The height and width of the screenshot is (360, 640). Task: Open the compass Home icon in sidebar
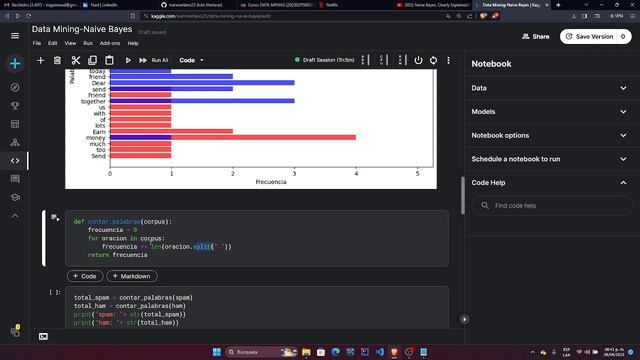pos(15,87)
